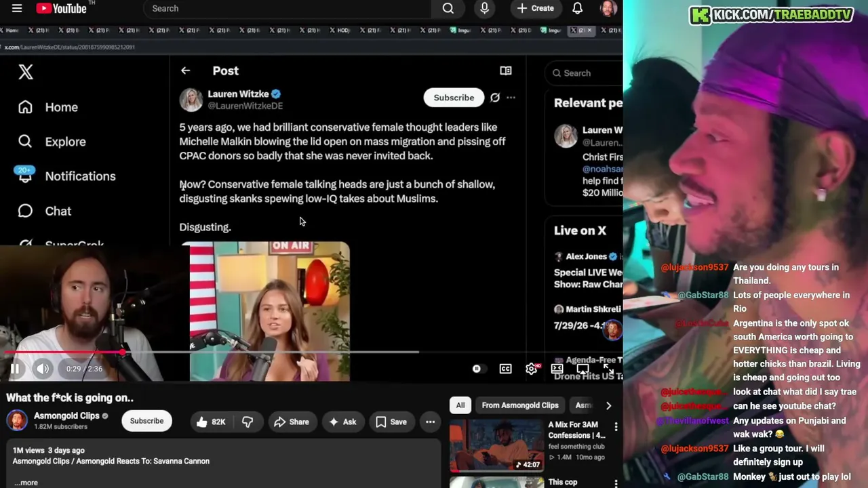
Task: Subscribe to Lauren Witzke on X
Action: [454, 98]
